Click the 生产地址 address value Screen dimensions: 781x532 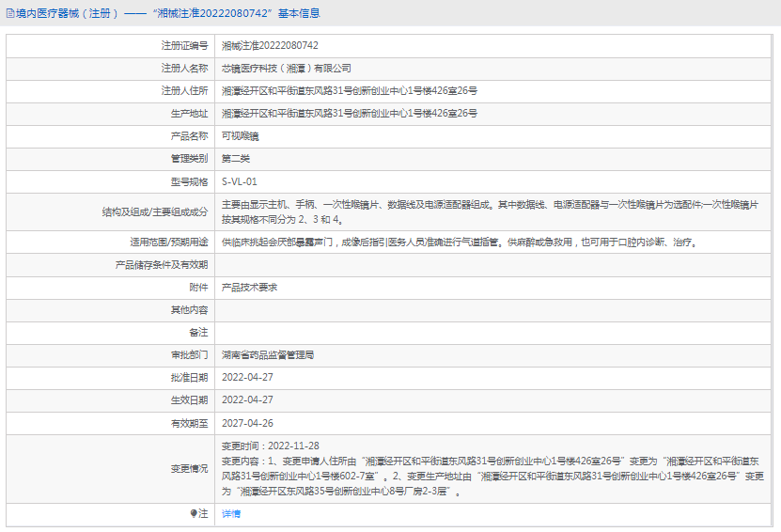[x=350, y=113]
